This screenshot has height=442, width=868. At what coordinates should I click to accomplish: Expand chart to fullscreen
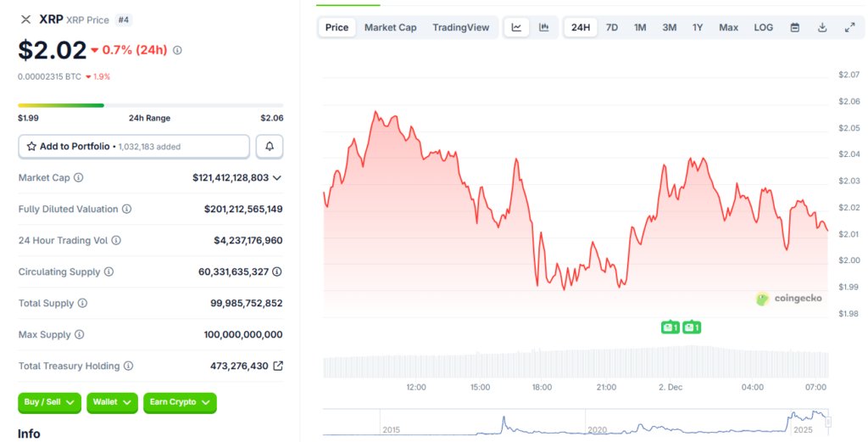point(849,27)
